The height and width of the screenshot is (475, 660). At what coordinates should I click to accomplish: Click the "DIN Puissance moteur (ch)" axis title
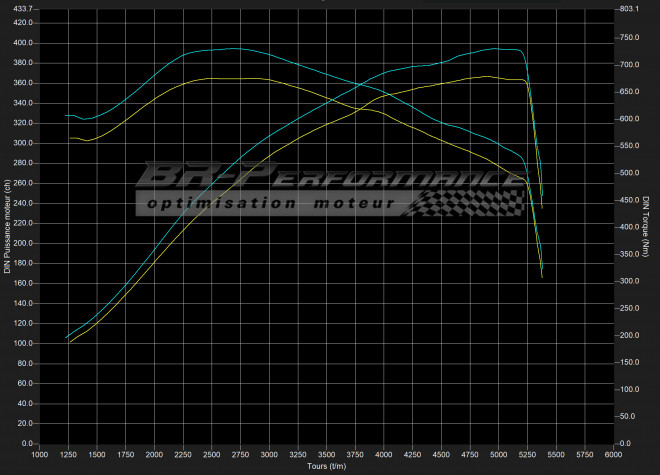[x=7, y=226]
